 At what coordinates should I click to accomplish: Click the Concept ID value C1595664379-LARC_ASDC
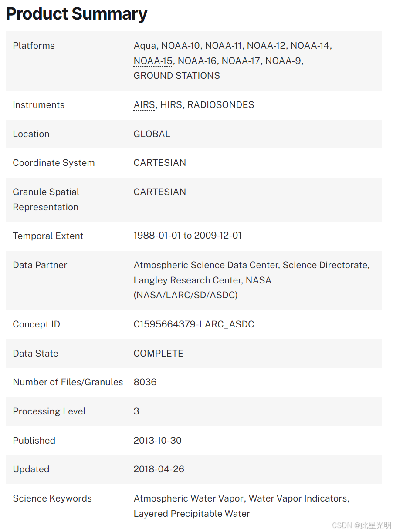pos(193,324)
